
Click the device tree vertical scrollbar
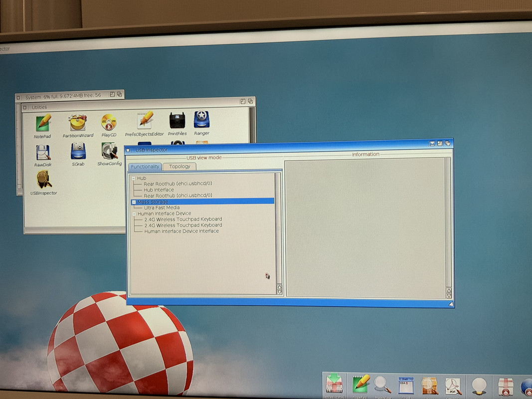pyautogui.click(x=279, y=228)
